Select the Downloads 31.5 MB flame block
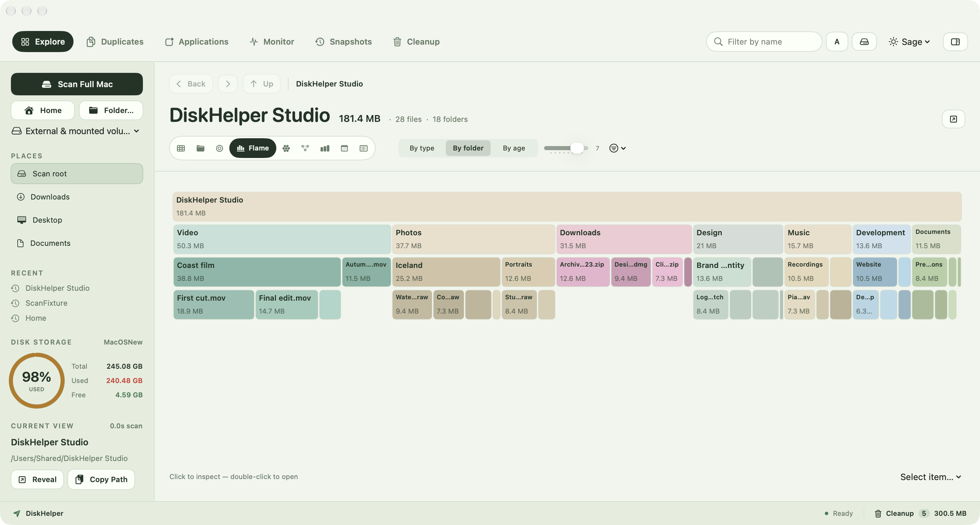The image size is (980, 525). pyautogui.click(x=624, y=239)
